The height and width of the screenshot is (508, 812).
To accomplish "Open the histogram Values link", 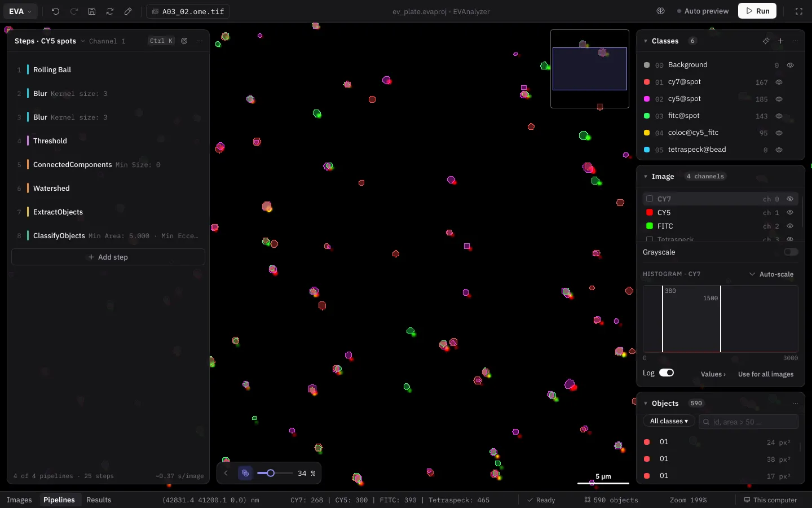I will click(x=713, y=374).
